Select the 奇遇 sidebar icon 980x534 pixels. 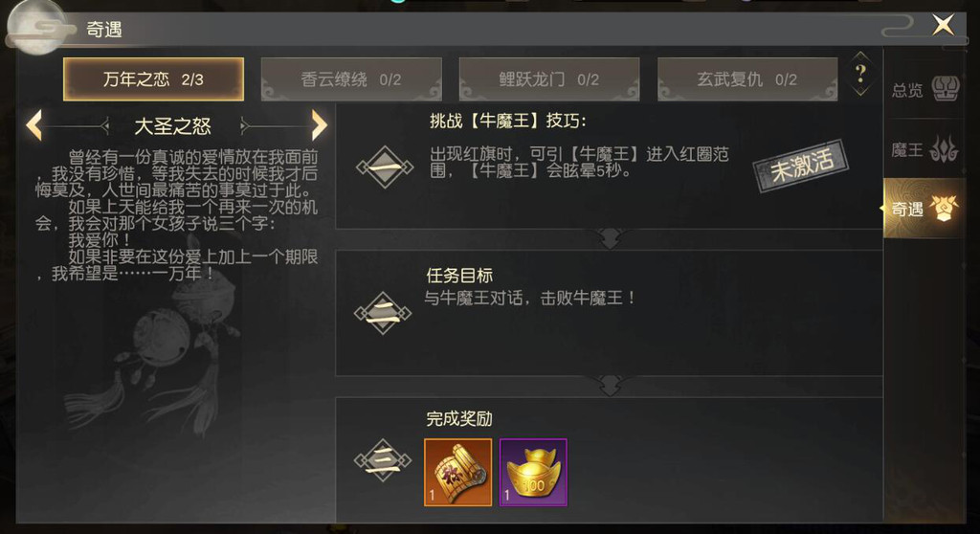924,209
